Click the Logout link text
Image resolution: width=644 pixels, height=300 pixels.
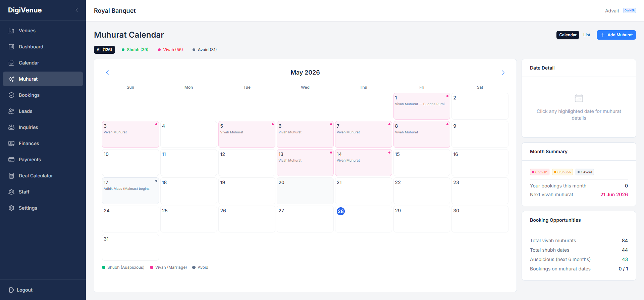point(24,290)
